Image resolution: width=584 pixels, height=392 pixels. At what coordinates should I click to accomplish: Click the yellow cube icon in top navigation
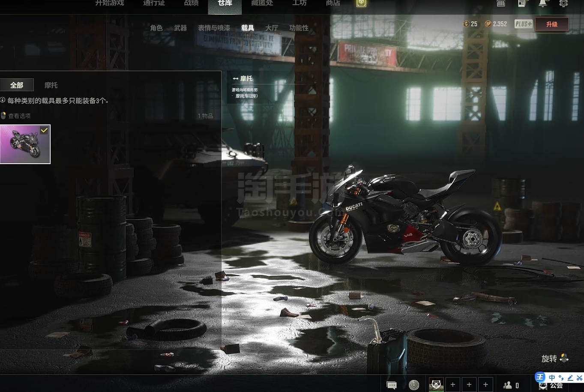click(361, 3)
